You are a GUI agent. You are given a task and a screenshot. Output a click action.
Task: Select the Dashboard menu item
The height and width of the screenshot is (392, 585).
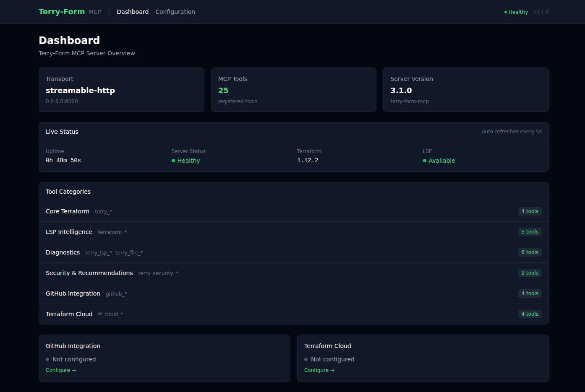133,12
